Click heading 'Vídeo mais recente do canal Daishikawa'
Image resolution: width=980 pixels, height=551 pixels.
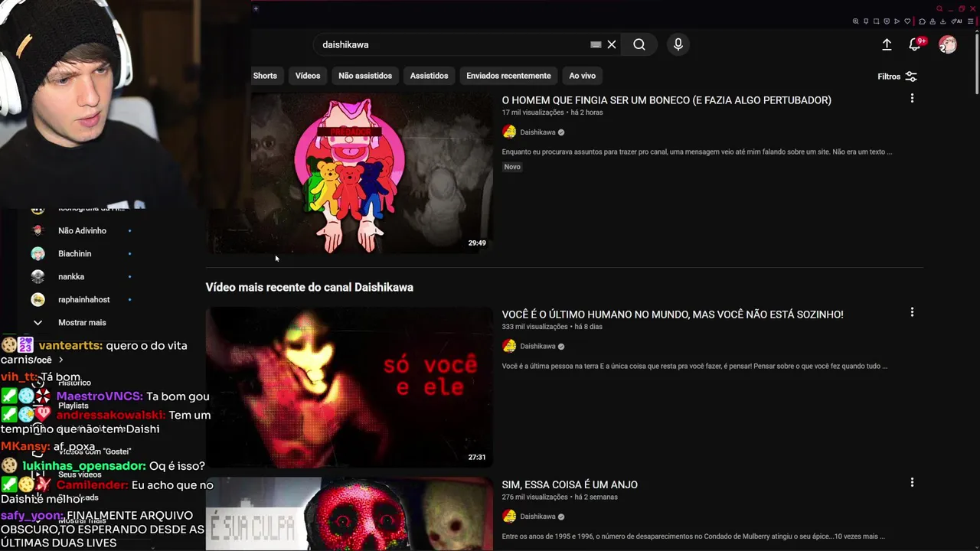click(x=309, y=287)
